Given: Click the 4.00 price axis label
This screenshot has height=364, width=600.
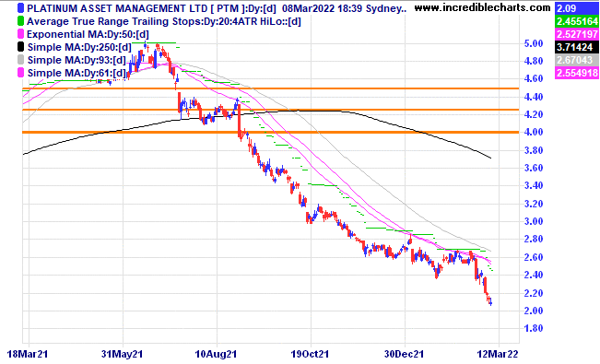Looking at the screenshot, I should [534, 132].
